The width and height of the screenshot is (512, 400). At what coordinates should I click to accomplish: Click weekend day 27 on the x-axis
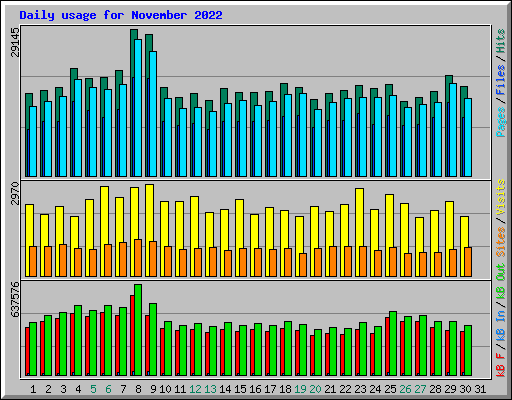(x=420, y=389)
